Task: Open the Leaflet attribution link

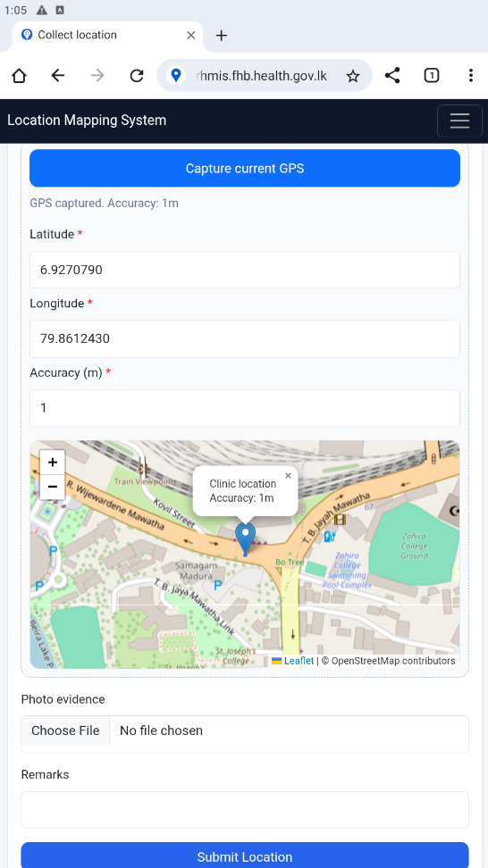Action: coord(299,661)
